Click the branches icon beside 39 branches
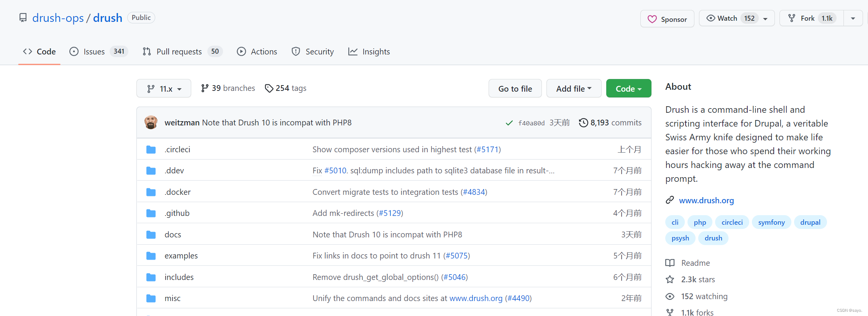 click(205, 88)
